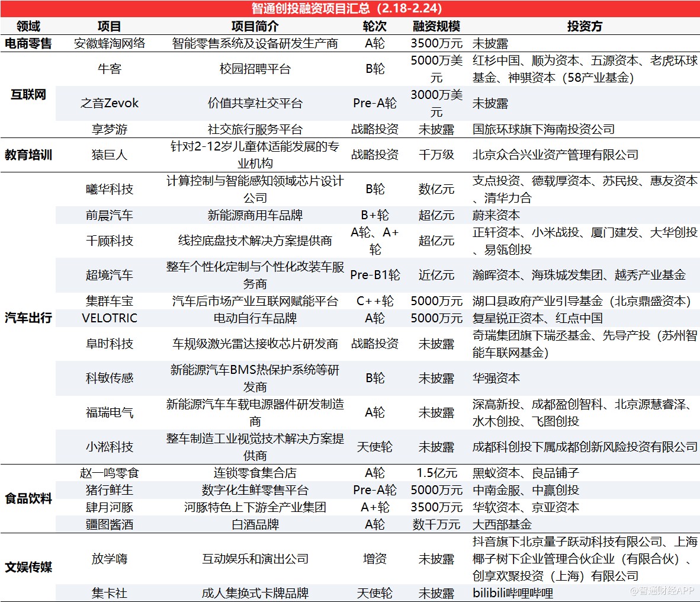Click description 新能源商用车品牌
Viewport: 700px width, 602px height.
[x=255, y=215]
